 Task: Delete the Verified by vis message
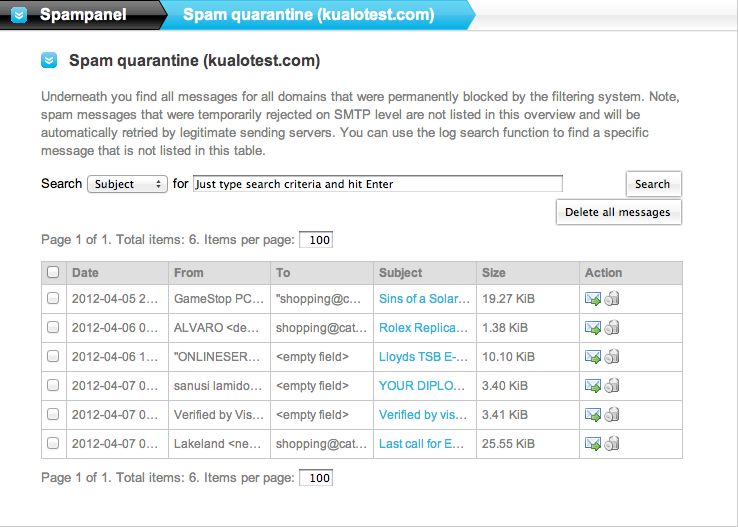[611, 415]
